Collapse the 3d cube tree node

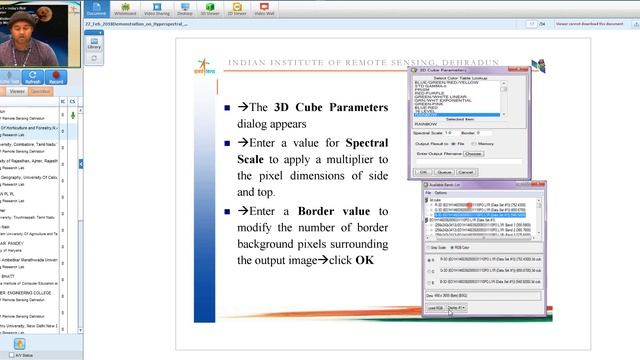click(427, 200)
